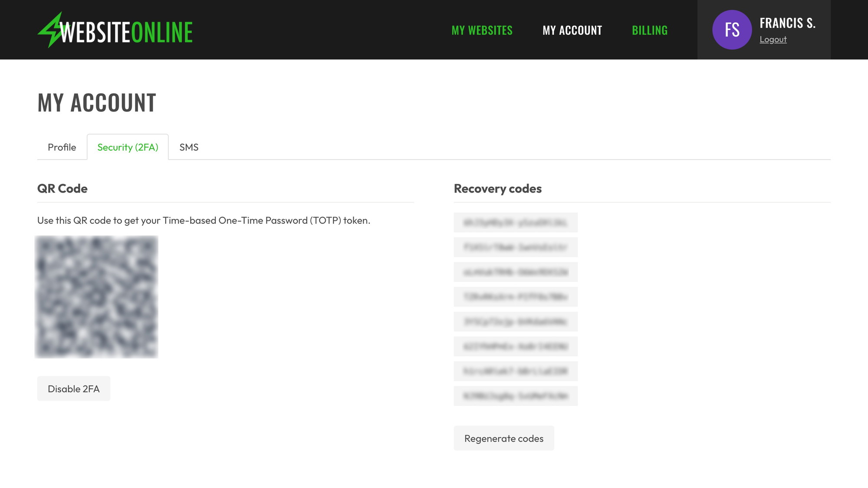The height and width of the screenshot is (488, 868).
Task: Click the Logout link
Action: click(773, 39)
